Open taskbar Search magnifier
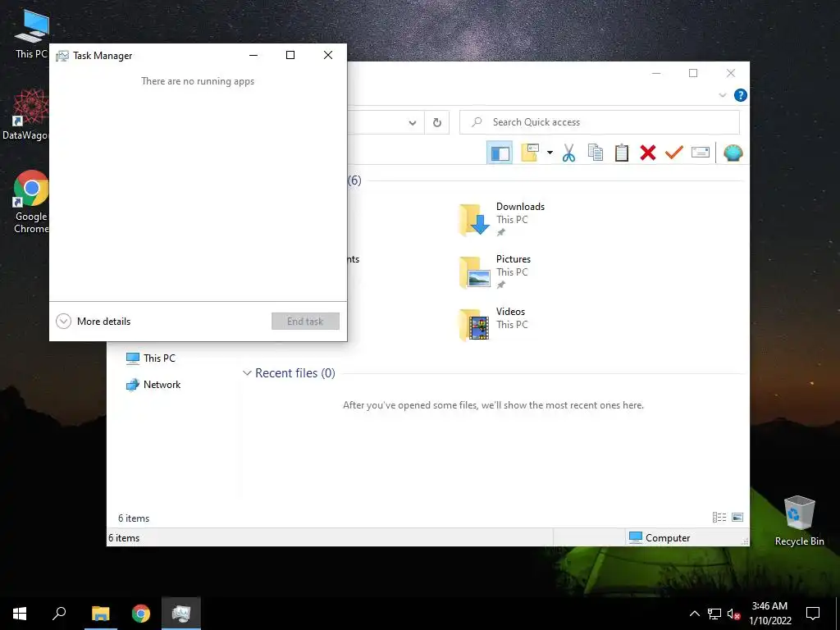The image size is (840, 630). [59, 614]
